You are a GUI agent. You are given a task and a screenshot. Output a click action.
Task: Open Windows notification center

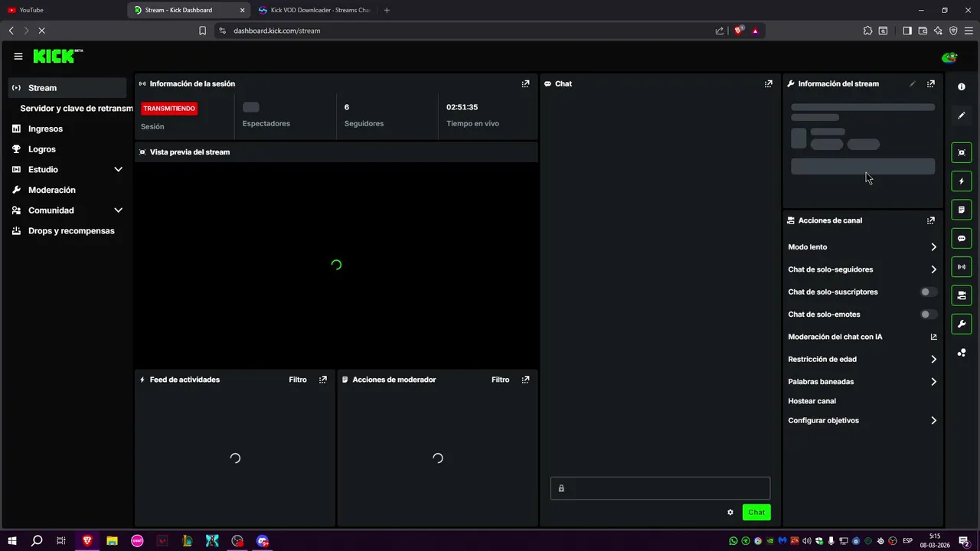pos(965,541)
